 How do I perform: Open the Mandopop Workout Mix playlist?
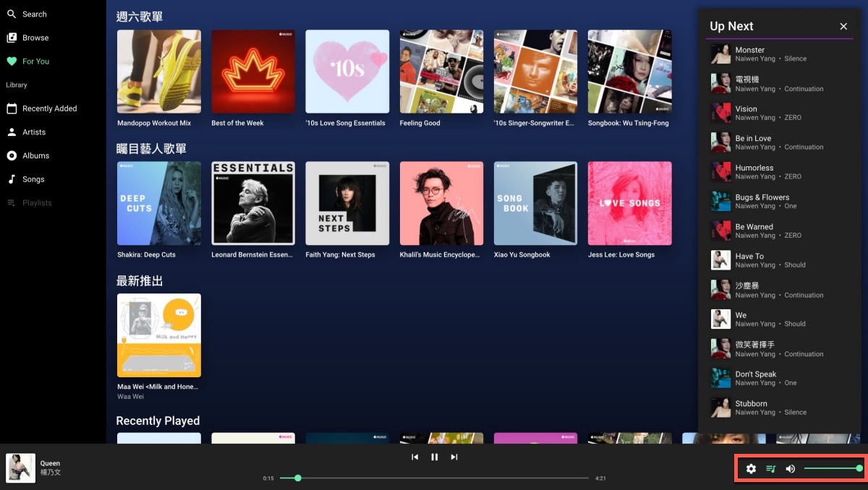point(159,72)
